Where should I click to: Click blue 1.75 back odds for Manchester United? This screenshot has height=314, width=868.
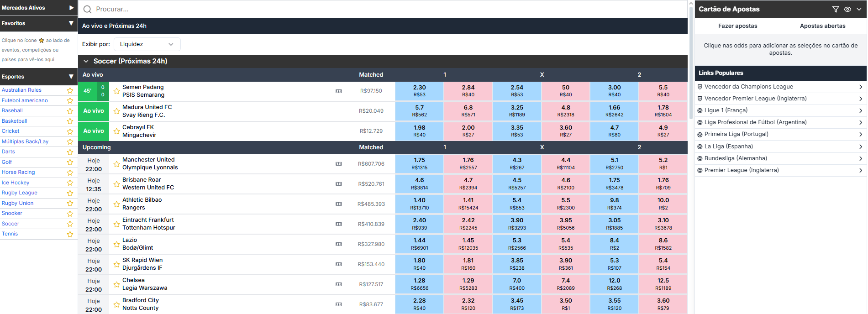click(419, 164)
